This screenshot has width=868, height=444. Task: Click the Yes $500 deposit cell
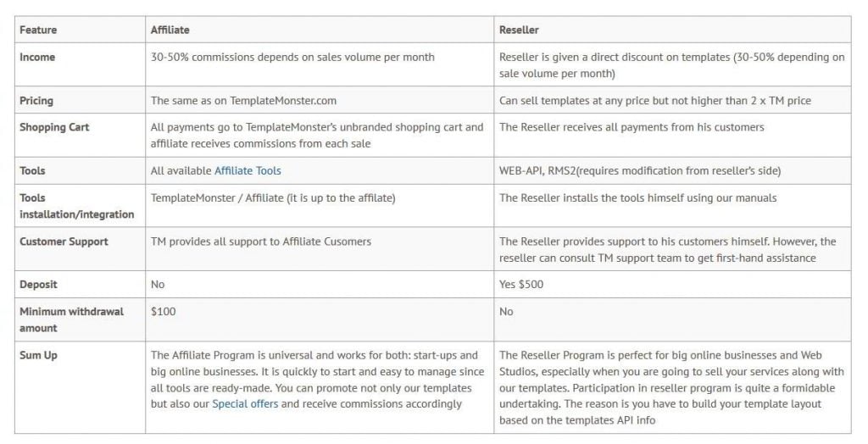click(521, 285)
